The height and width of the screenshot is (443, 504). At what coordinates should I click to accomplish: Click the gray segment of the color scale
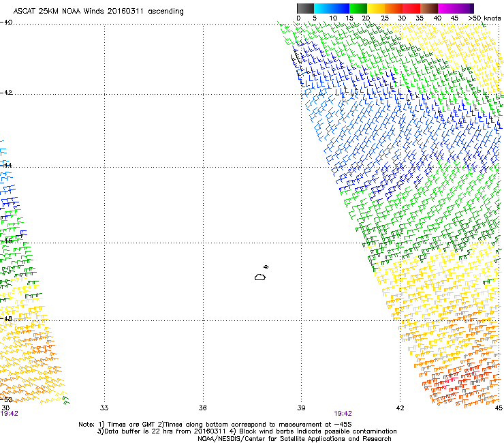(x=305, y=8)
